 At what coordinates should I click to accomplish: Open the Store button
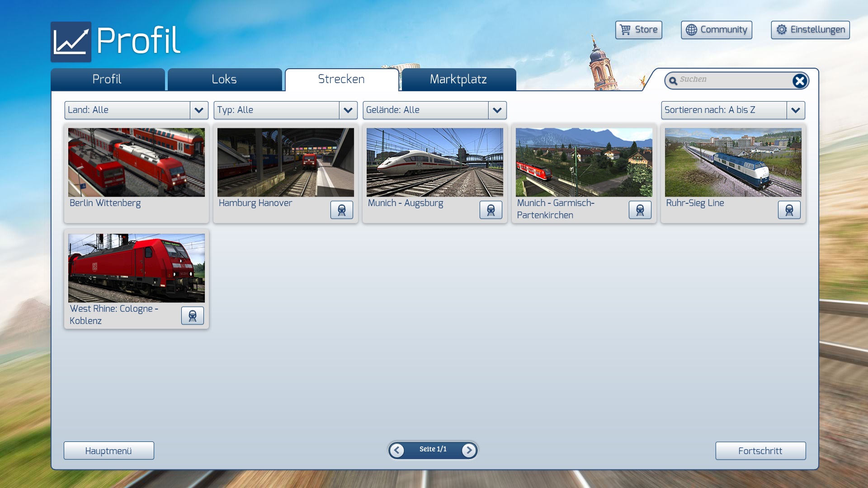click(x=638, y=30)
